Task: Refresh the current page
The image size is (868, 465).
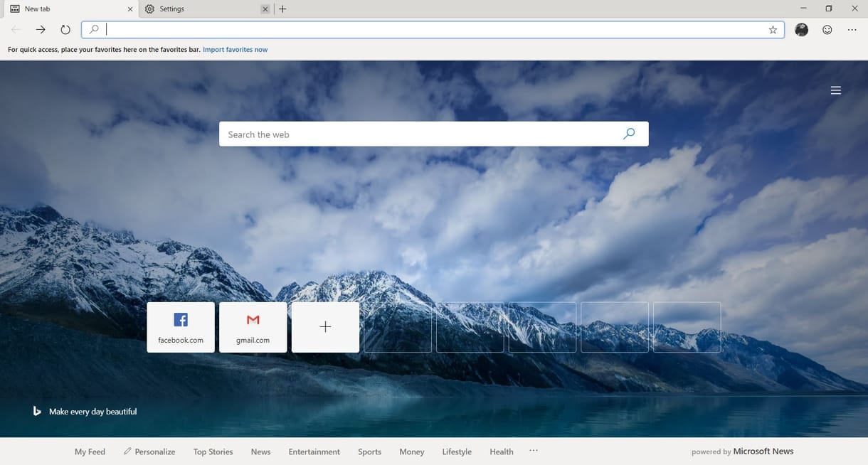Action: (x=65, y=30)
